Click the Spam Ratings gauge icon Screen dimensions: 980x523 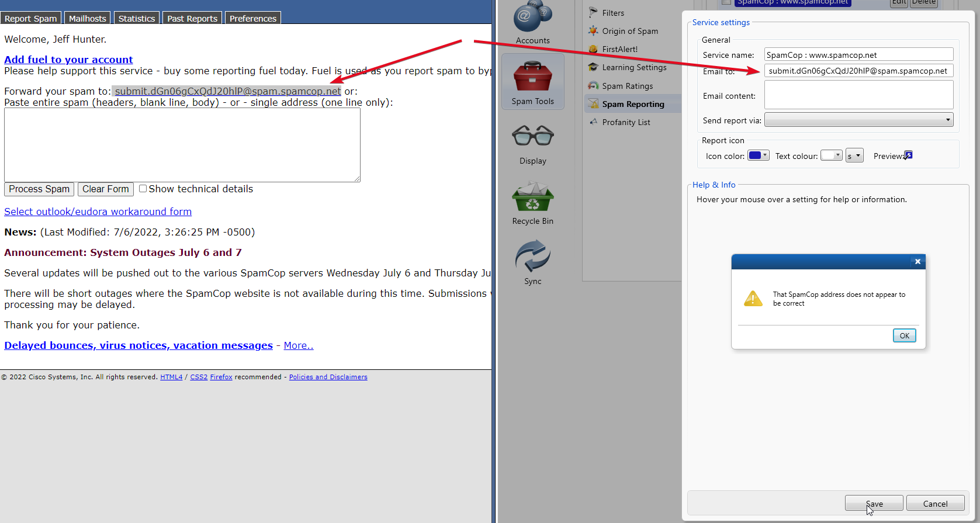pos(593,86)
